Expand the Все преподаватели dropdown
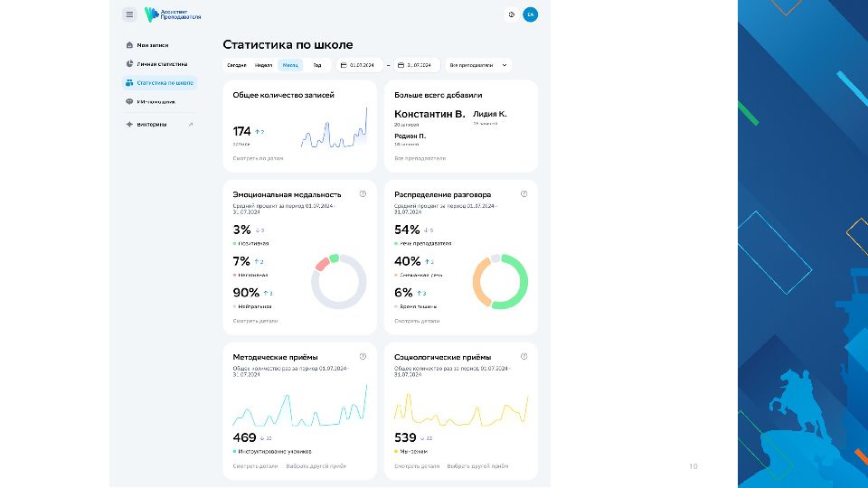Screen dimensions: 868x488 pyautogui.click(x=477, y=65)
